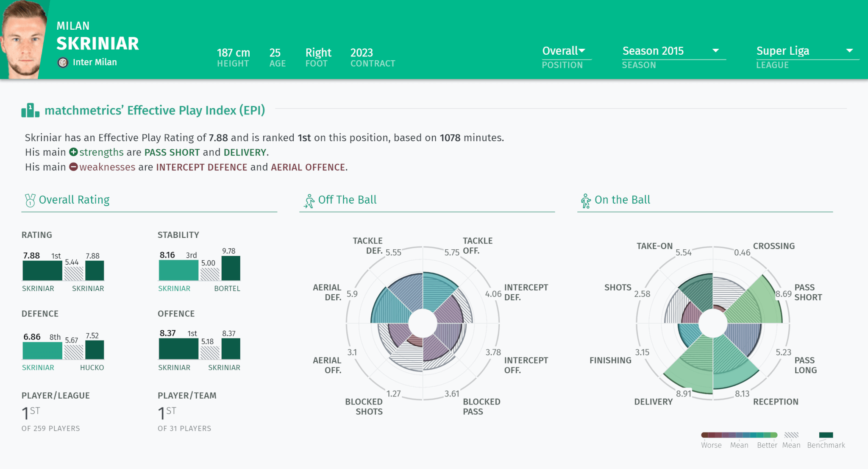The image size is (868, 469).
Task: Click the Off The Ball running player icon
Action: click(309, 201)
